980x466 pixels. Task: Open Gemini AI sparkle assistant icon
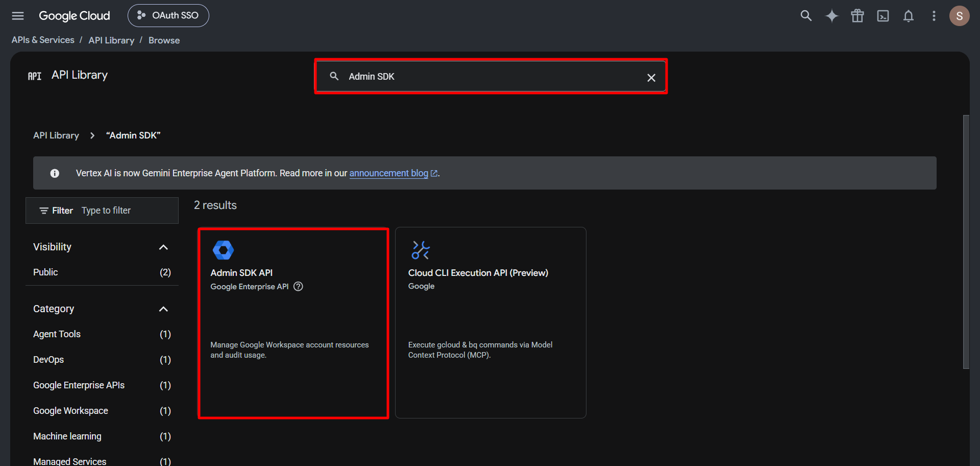pyautogui.click(x=832, y=16)
